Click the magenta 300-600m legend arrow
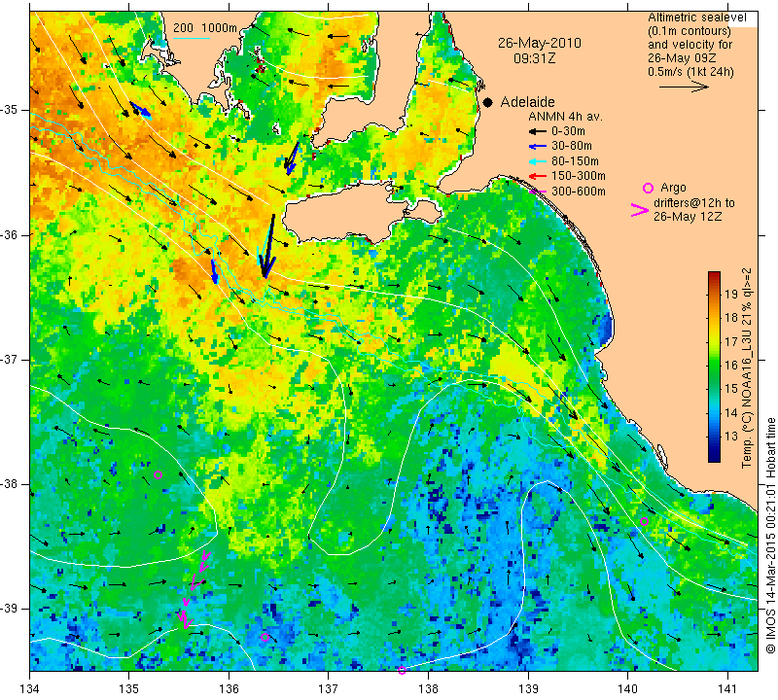Image resolution: width=778 pixels, height=700 pixels. 537,192
